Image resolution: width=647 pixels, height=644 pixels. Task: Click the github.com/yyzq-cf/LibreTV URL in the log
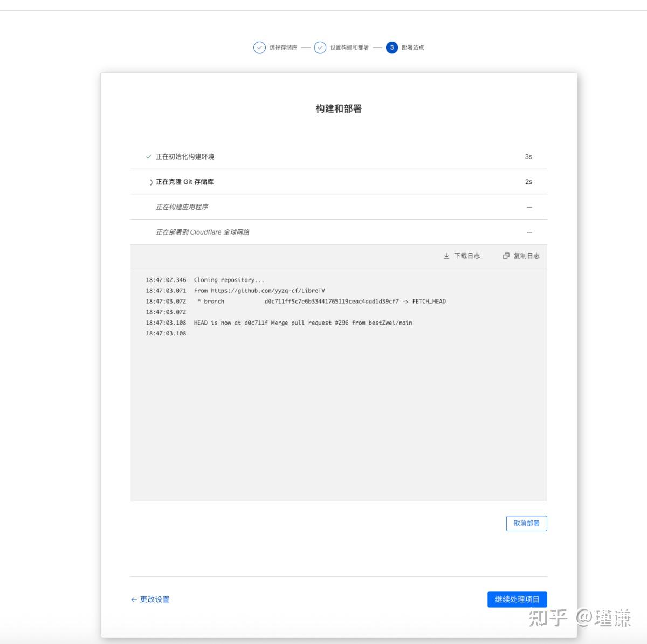[x=267, y=290]
